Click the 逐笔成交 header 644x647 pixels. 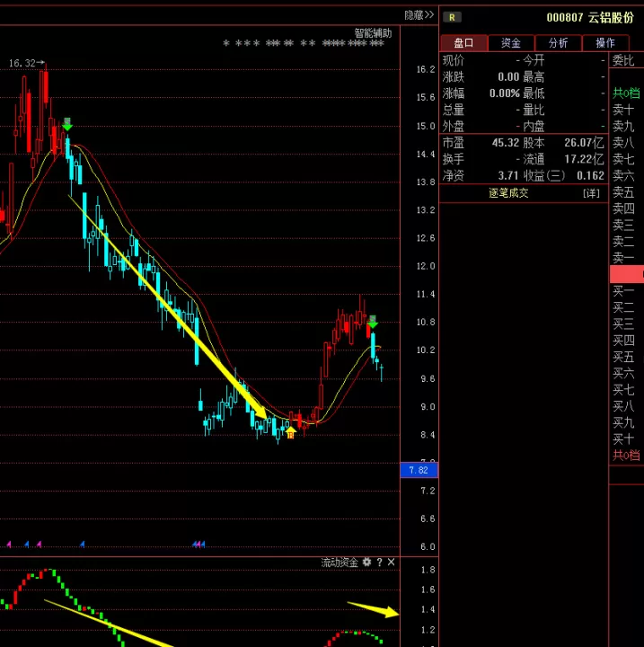(x=508, y=193)
